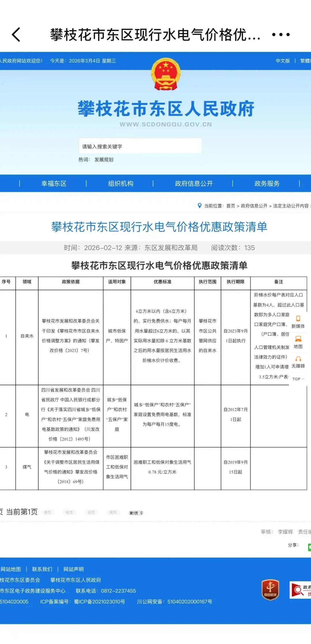Image resolution: width=311 pixels, height=644 pixels.
Task: Enable 无障碍 accessibility mode icon
Action: [x=298, y=362]
